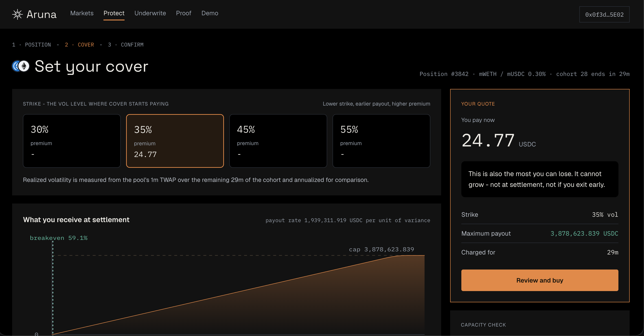Viewport: 644px width, 336px height.
Task: Click Maximum payout value 3,878,623.839 USDC
Action: click(x=584, y=233)
